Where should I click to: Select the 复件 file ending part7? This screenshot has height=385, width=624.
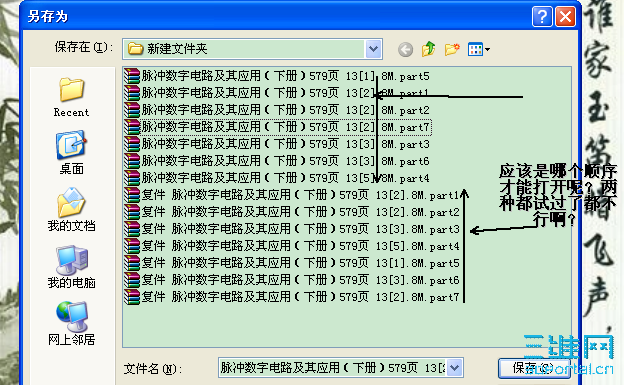tap(292, 297)
